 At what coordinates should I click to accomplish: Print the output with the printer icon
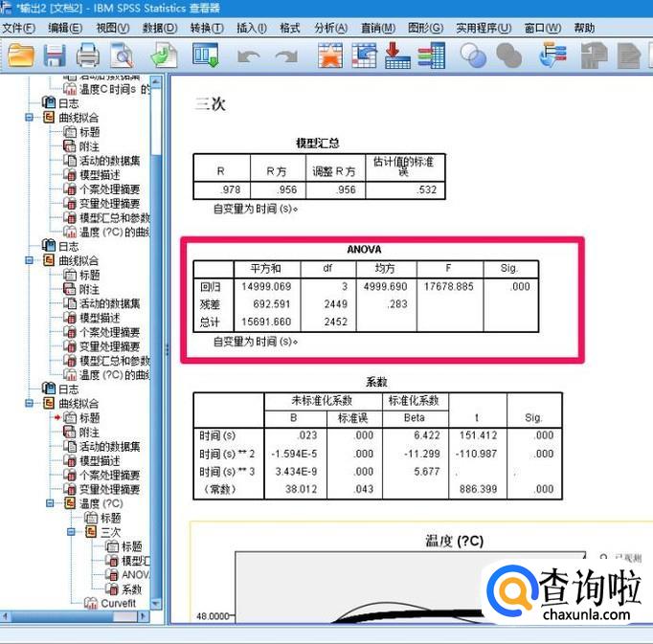[x=88, y=56]
